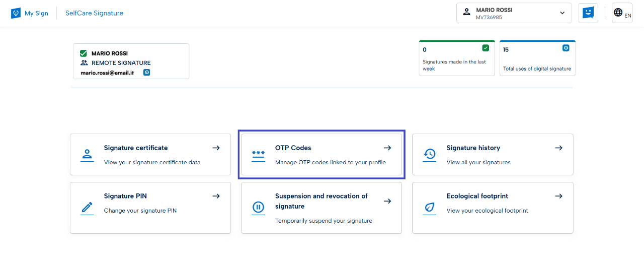Click the Signature history clock icon
This screenshot has height=264, width=644.
[429, 155]
